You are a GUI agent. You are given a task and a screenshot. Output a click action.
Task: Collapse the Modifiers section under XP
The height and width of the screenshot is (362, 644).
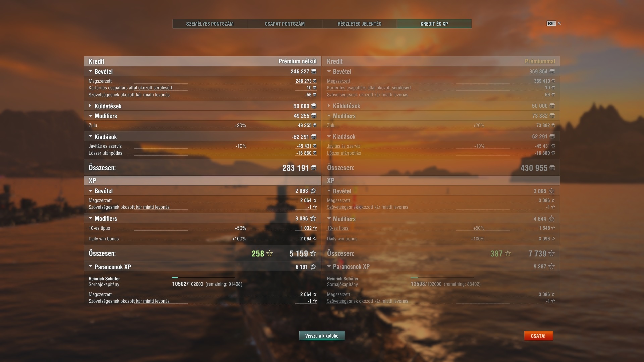(x=90, y=218)
